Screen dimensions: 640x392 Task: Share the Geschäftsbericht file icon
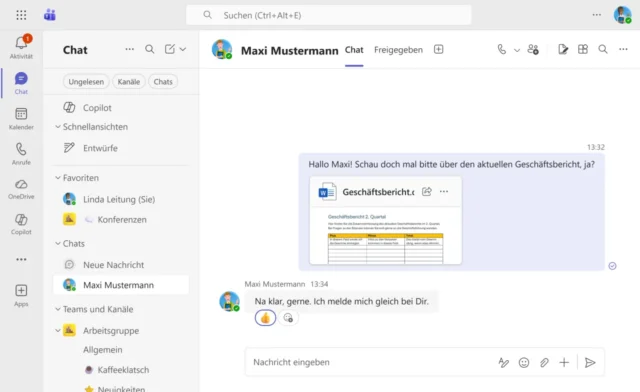[x=427, y=192]
